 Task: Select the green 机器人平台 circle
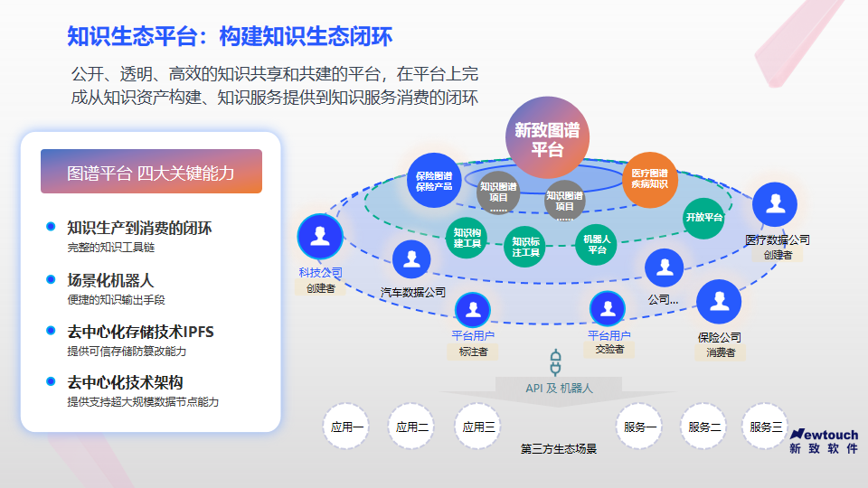[596, 245]
